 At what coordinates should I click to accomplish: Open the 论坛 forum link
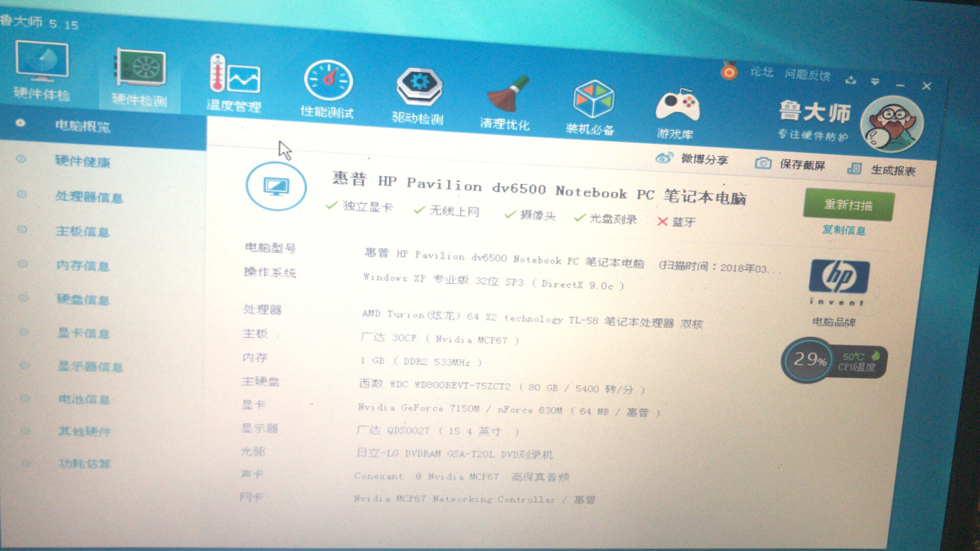[x=762, y=72]
